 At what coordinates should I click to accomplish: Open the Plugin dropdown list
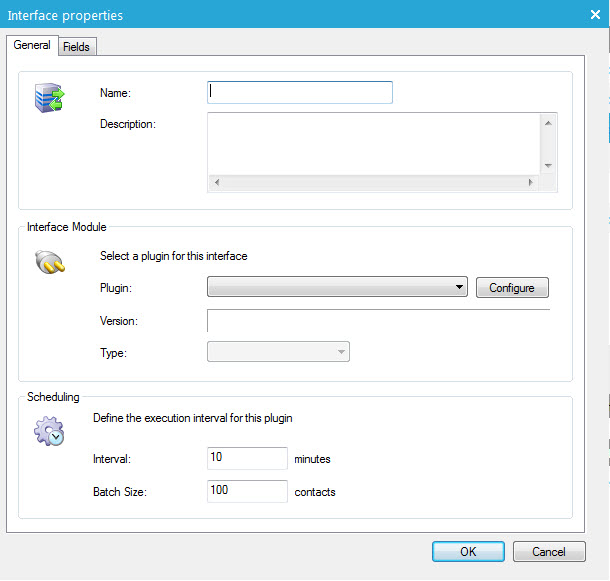click(x=337, y=288)
